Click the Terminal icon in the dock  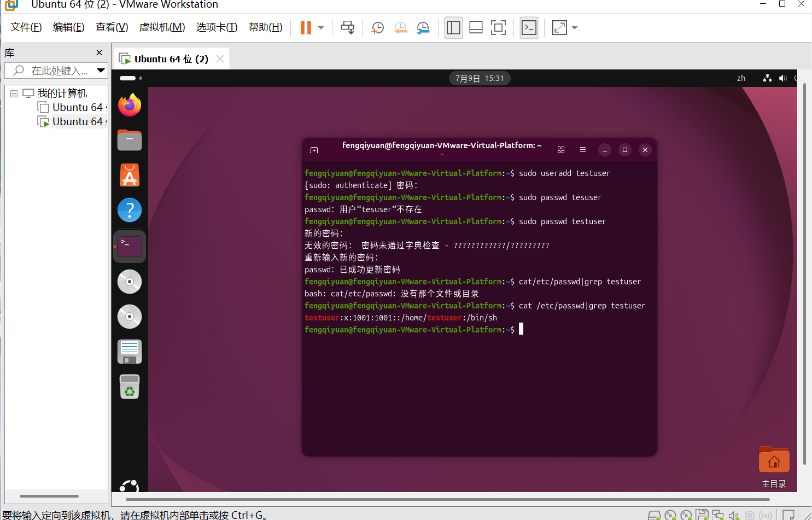130,247
